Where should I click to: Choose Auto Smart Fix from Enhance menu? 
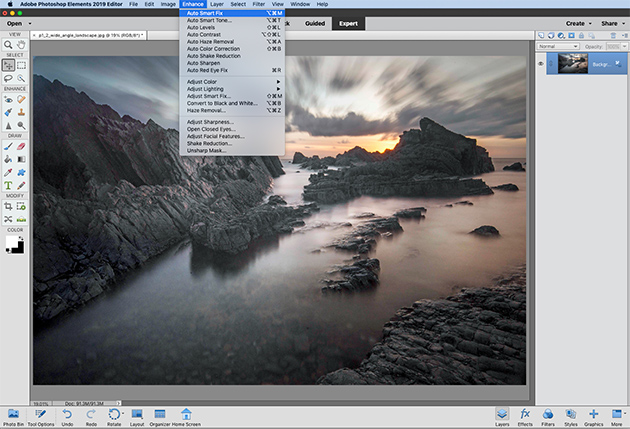[x=232, y=13]
